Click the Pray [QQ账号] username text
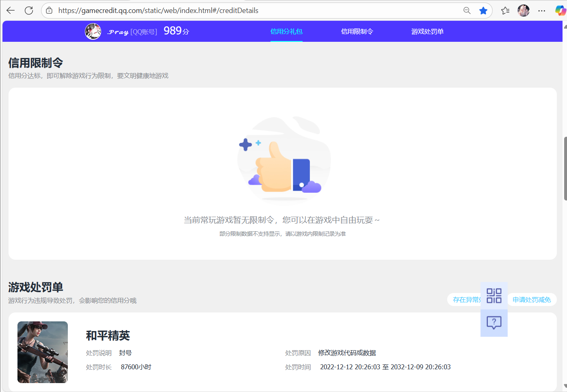567x392 pixels. 132,32
